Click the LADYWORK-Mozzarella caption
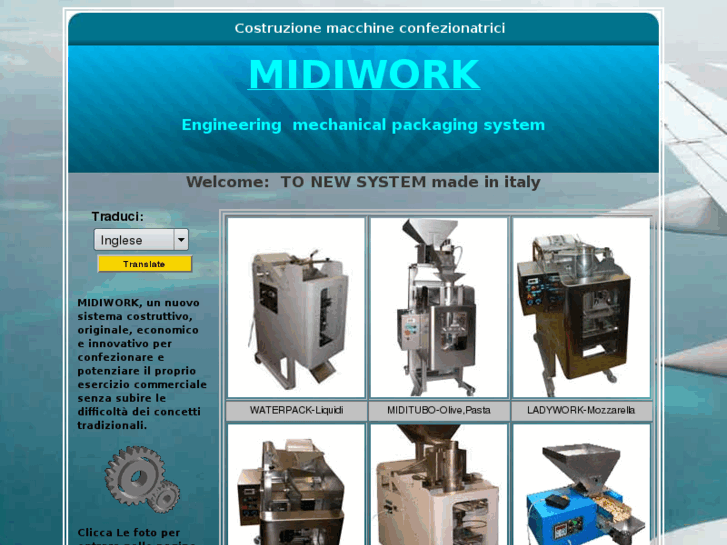 tap(581, 410)
